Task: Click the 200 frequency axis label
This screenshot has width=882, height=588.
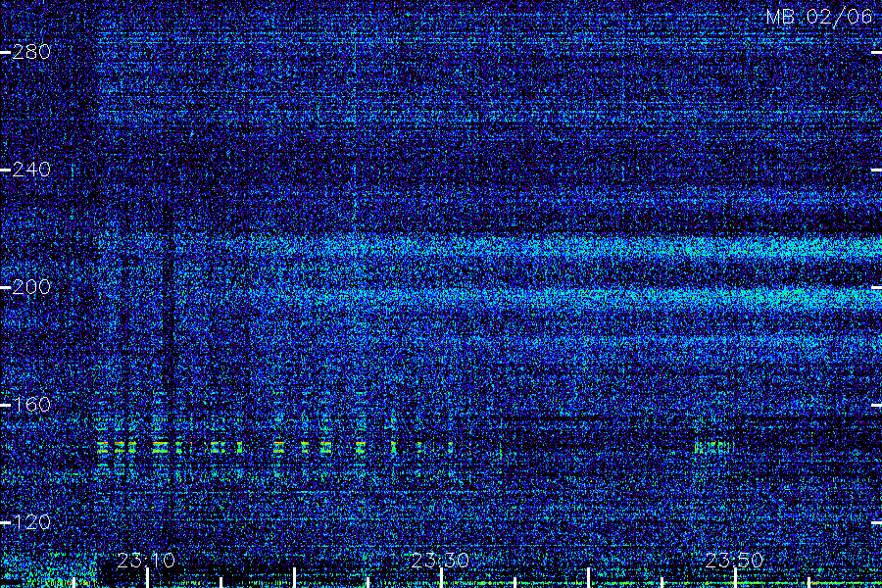Action: click(x=31, y=287)
